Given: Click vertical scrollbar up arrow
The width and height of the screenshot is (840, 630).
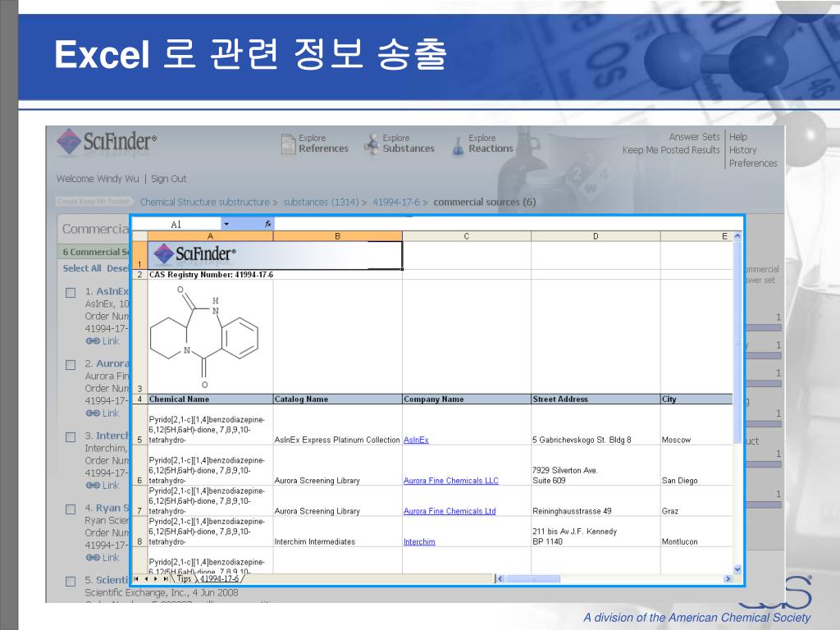Looking at the screenshot, I should pyautogui.click(x=737, y=236).
